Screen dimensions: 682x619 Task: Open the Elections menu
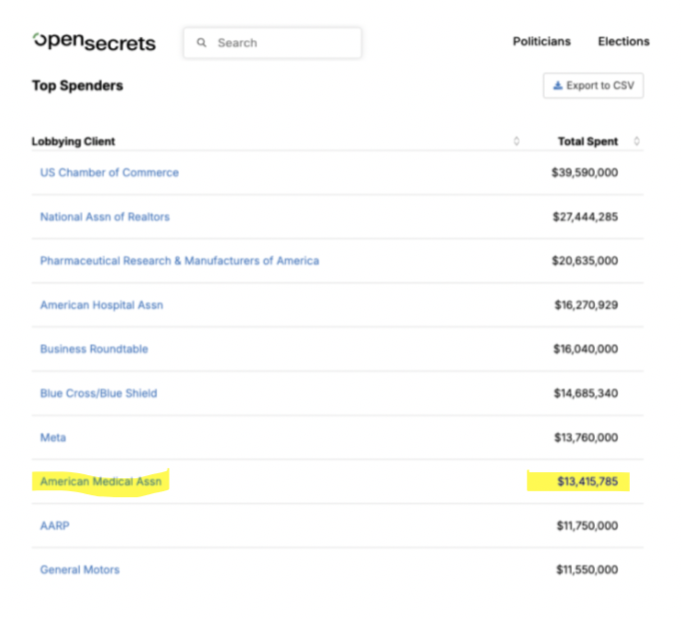click(x=624, y=41)
